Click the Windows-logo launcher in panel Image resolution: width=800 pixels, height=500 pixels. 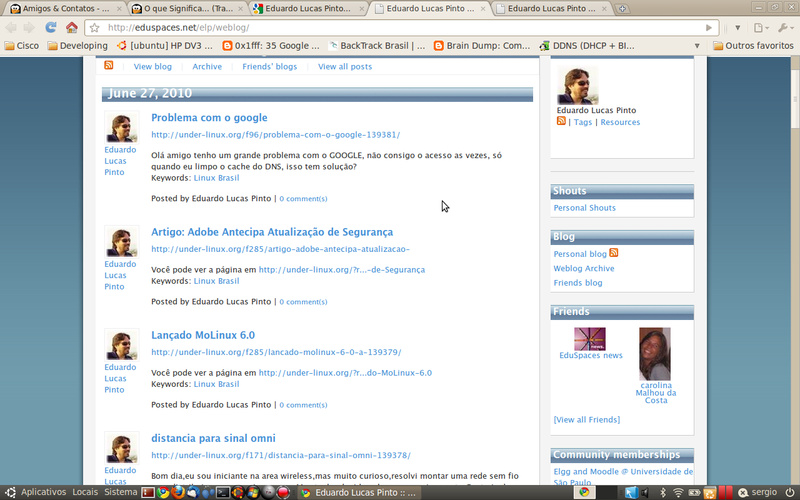click(x=253, y=492)
